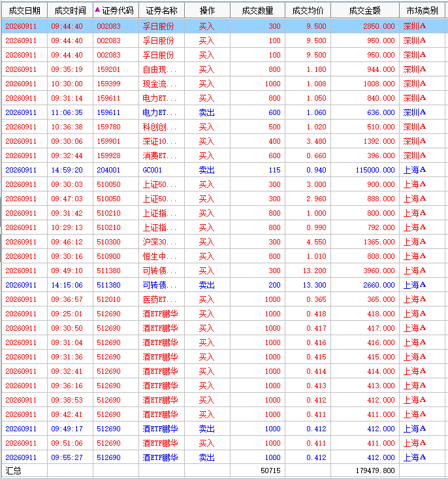Image resolution: width=448 pixels, height=479 pixels.
Task: Select the 可转债 卖出 row at 14:15:06
Action: pyautogui.click(x=223, y=285)
